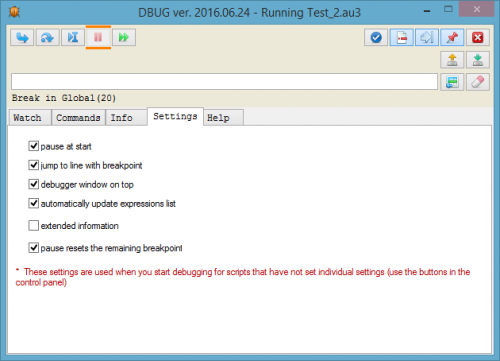Image resolution: width=500 pixels, height=361 pixels.
Task: Toggle the red pushpin on-top icon
Action: point(452,37)
